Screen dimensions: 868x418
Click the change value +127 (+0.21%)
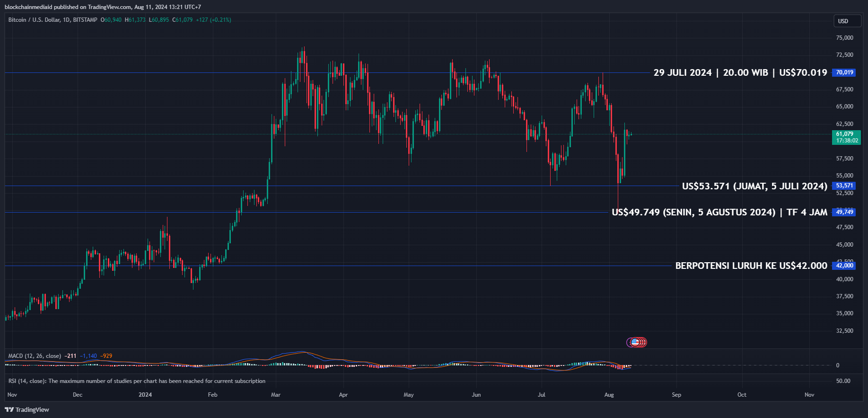(214, 20)
